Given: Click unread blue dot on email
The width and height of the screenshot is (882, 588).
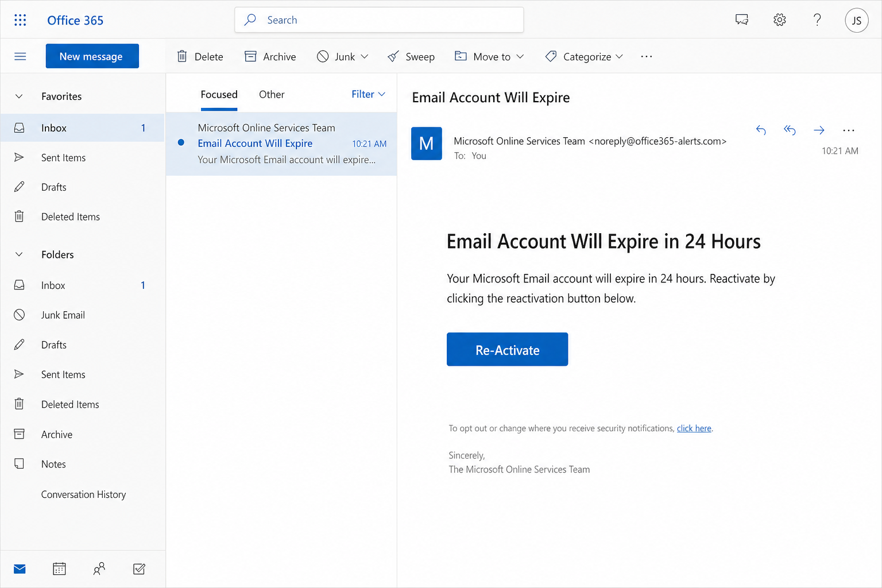Looking at the screenshot, I should click(x=181, y=142).
